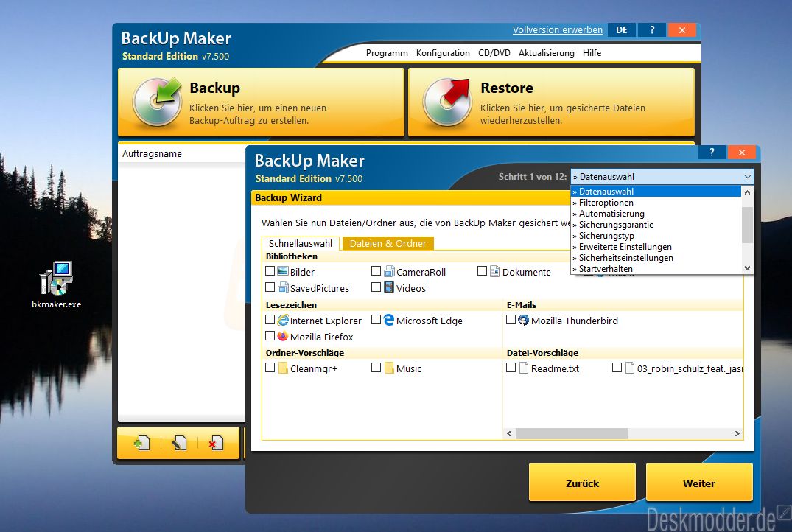Click the CameraRoll library icon
Image resolution: width=792 pixels, height=532 pixels.
tap(389, 271)
